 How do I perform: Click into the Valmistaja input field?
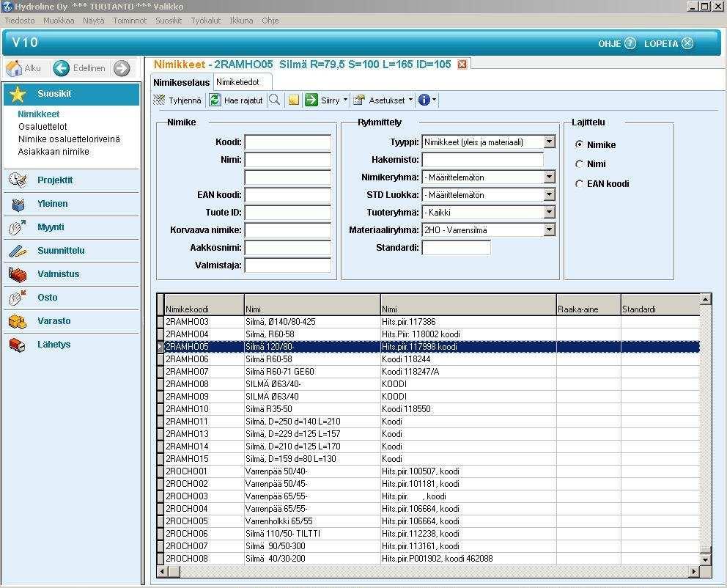[288, 265]
